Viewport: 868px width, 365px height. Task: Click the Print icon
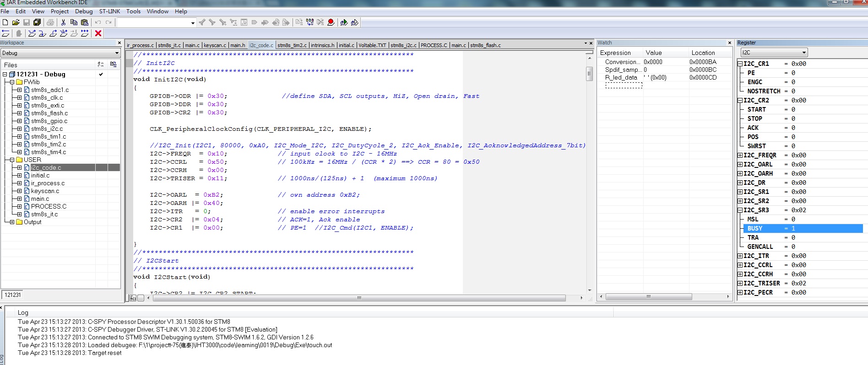[x=50, y=22]
